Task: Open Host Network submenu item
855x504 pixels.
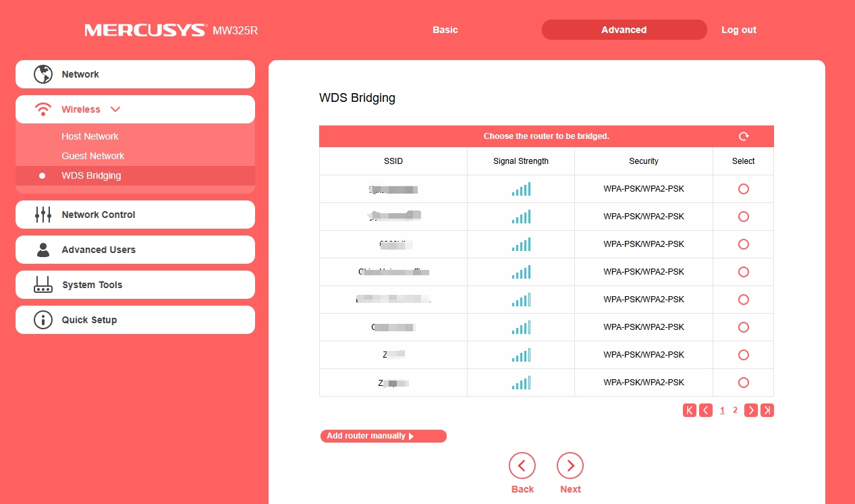Action: point(90,136)
